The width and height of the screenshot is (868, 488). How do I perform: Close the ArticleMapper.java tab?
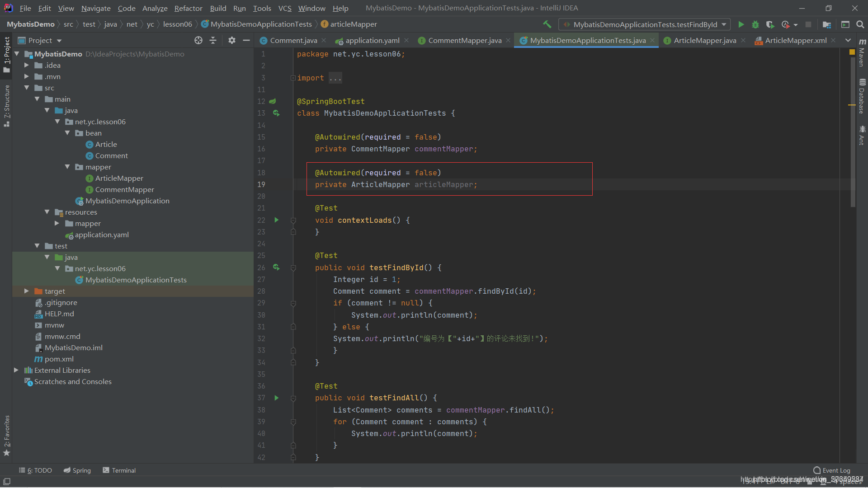(x=743, y=40)
